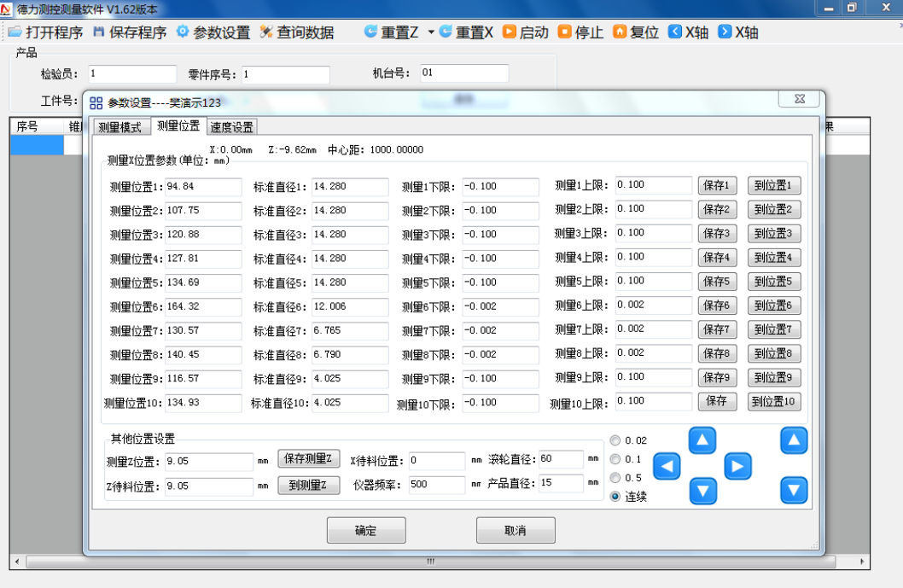The height and width of the screenshot is (588, 903).
Task: Open the 重置Z dropdown arrow
Action: point(431,32)
